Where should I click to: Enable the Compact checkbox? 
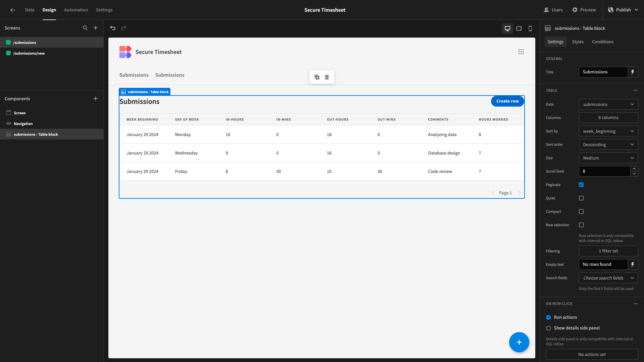581,212
